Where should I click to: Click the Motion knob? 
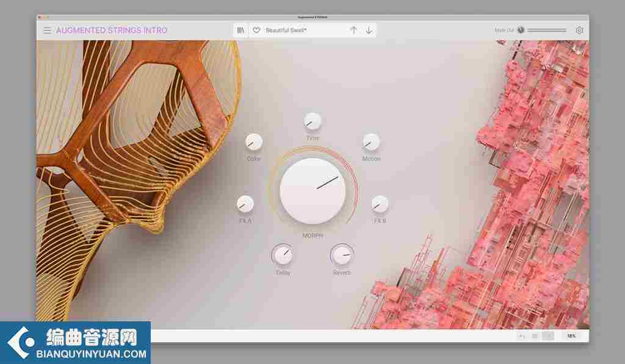[x=371, y=142]
